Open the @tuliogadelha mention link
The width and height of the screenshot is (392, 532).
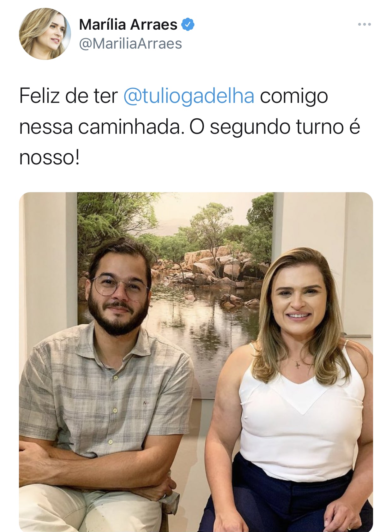point(188,96)
